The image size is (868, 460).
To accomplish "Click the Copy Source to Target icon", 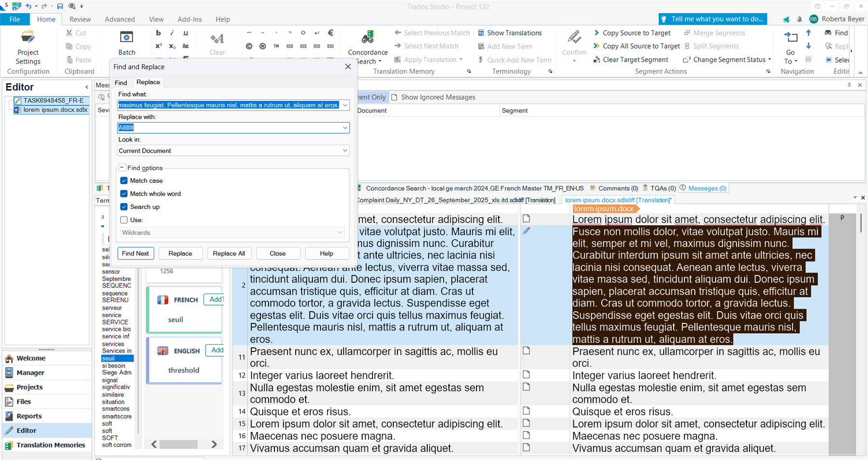I will [597, 32].
